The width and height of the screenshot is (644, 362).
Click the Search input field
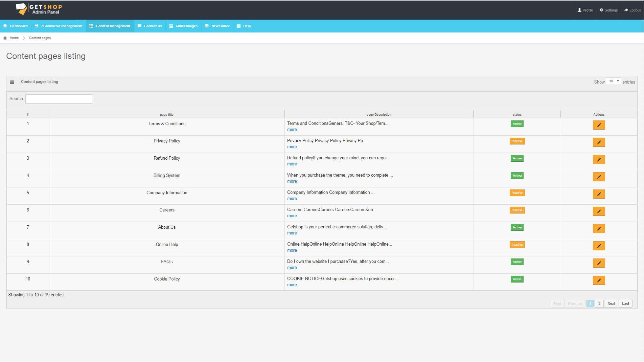click(59, 99)
